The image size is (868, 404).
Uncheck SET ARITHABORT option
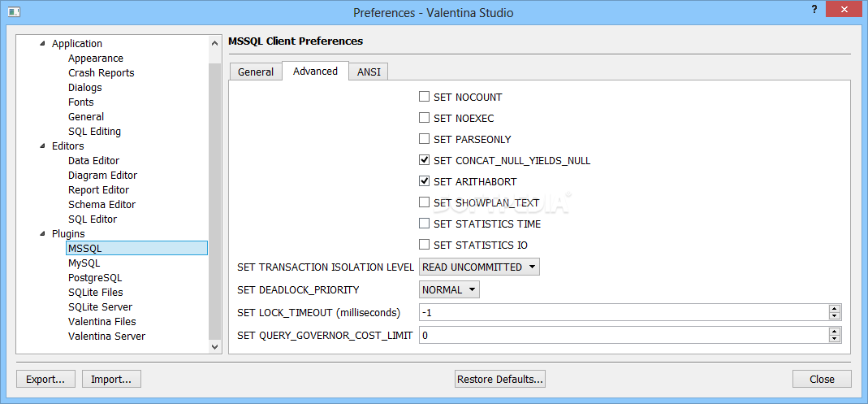(424, 181)
